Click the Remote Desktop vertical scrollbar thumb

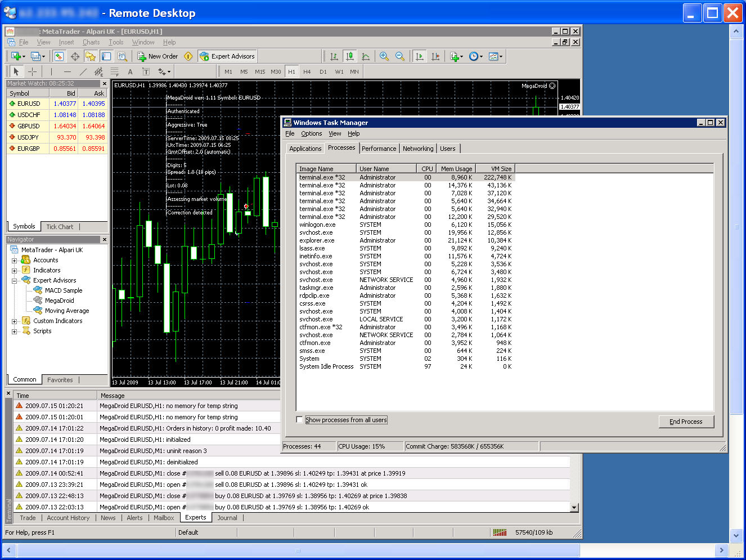tap(736, 227)
